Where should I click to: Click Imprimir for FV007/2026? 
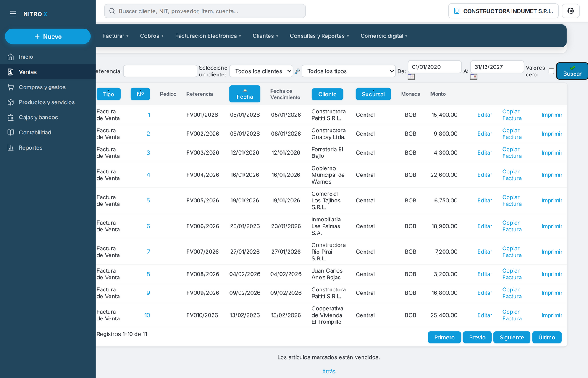click(x=552, y=252)
